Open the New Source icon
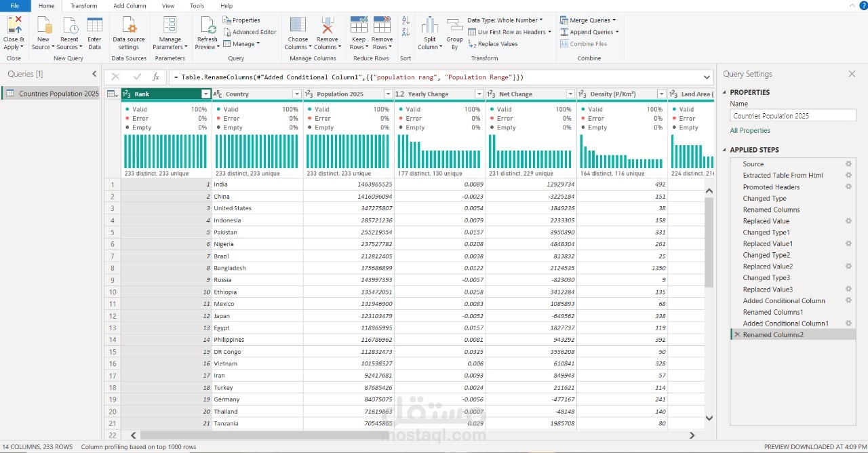Image resolution: width=868 pixels, height=453 pixels. click(43, 25)
